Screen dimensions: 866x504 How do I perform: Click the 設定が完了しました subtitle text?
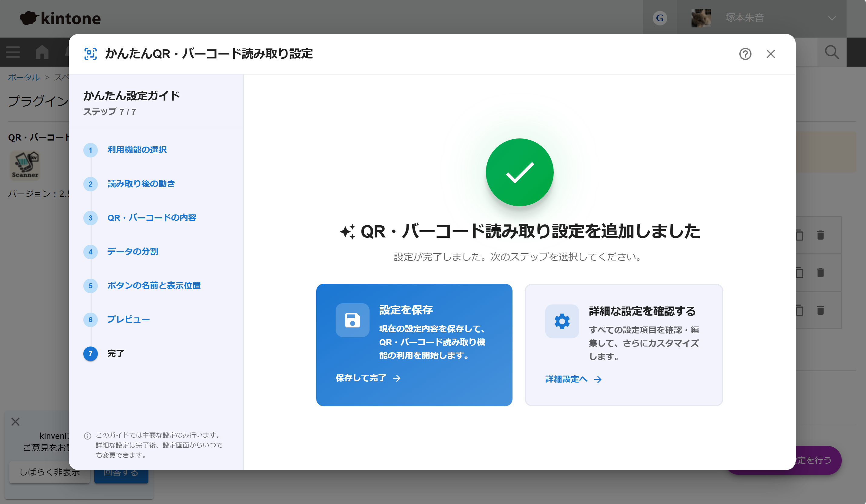point(518,257)
